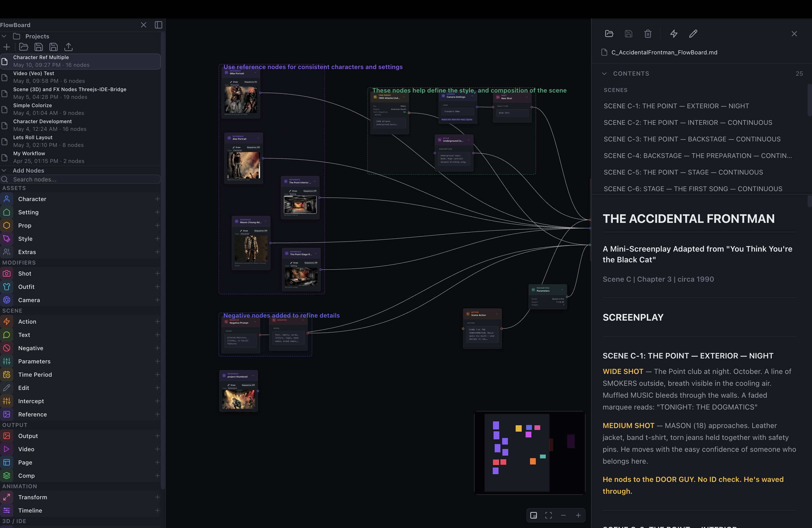Add an Action scene node
The height and width of the screenshot is (528, 812).
click(157, 322)
